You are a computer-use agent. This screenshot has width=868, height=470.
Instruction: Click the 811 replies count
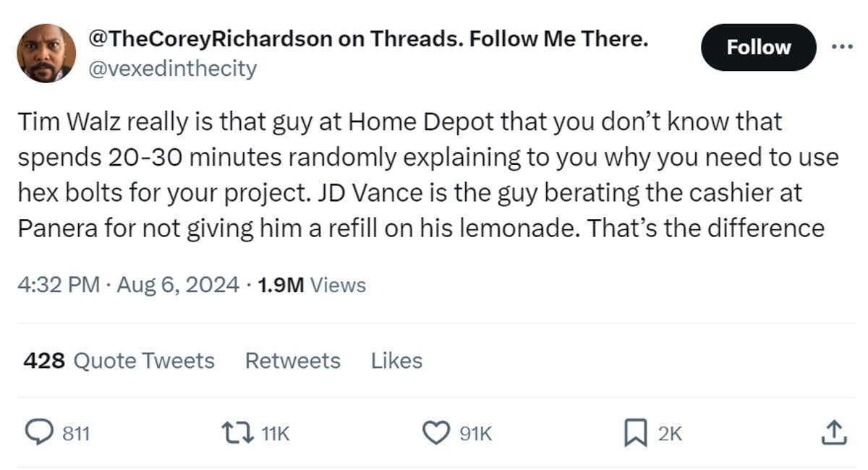click(x=75, y=433)
